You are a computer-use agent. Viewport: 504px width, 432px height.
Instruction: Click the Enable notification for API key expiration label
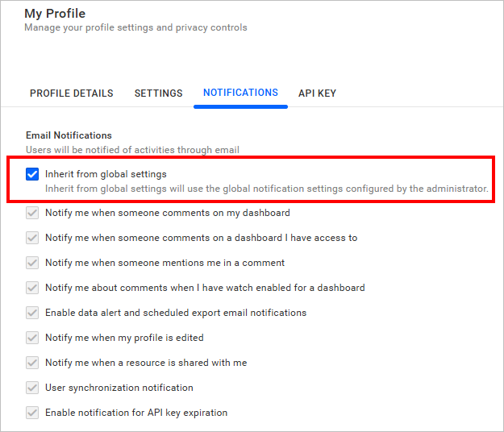pyautogui.click(x=136, y=413)
